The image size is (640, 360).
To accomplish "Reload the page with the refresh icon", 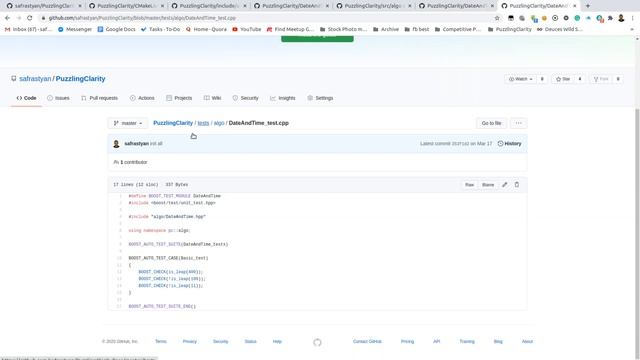I will (29, 18).
